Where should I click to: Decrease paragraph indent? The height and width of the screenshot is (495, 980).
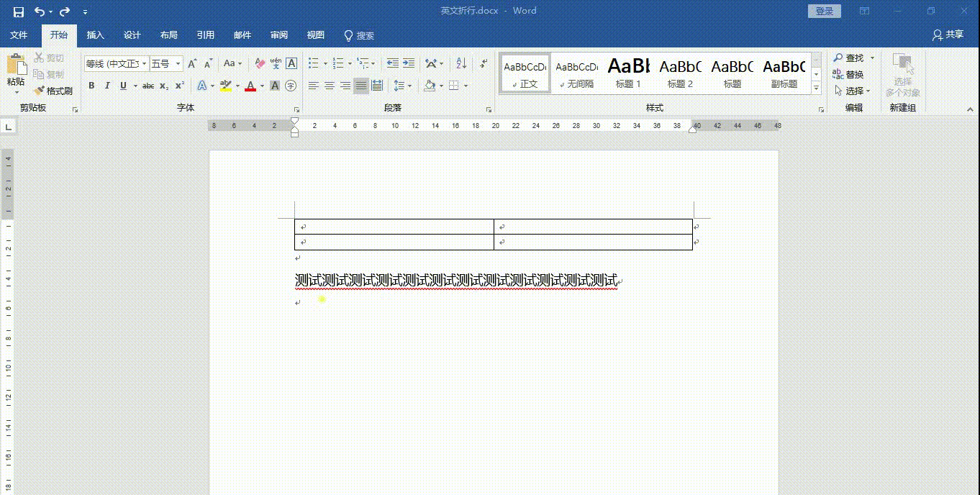[x=393, y=64]
